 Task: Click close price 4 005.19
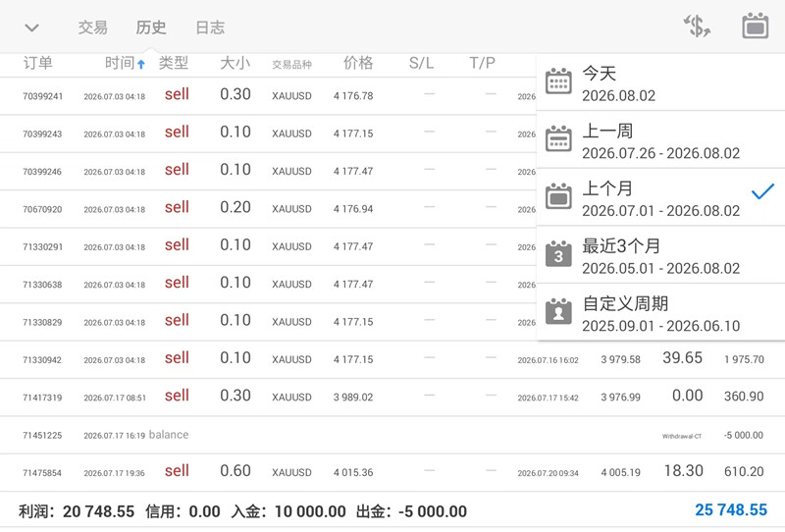coord(621,472)
